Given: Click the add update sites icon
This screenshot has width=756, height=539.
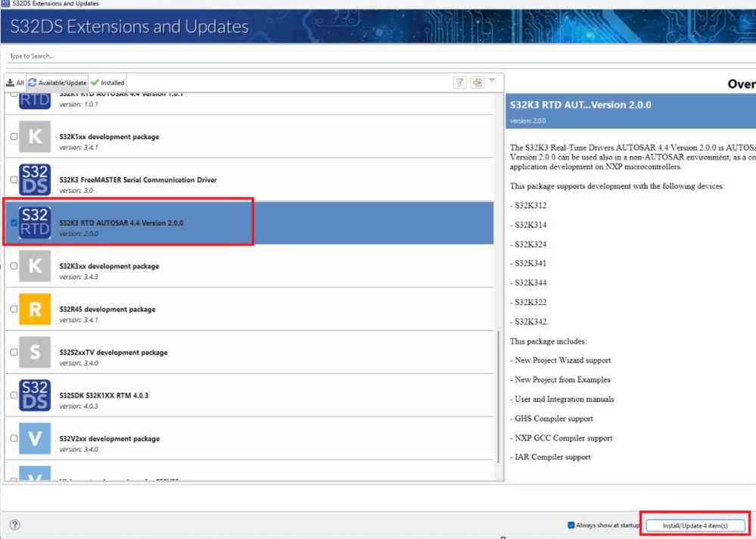Looking at the screenshot, I should (477, 83).
